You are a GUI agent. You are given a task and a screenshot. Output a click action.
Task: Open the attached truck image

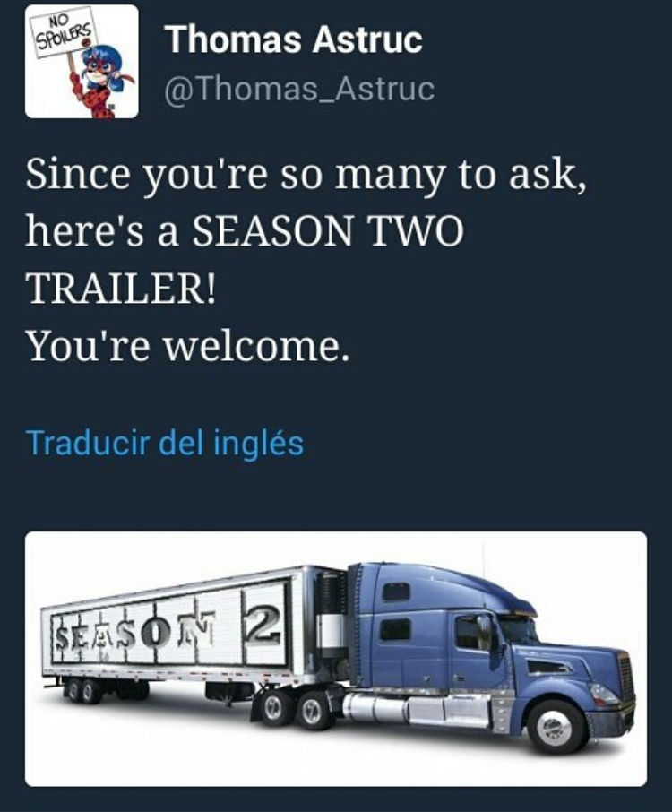point(336,659)
